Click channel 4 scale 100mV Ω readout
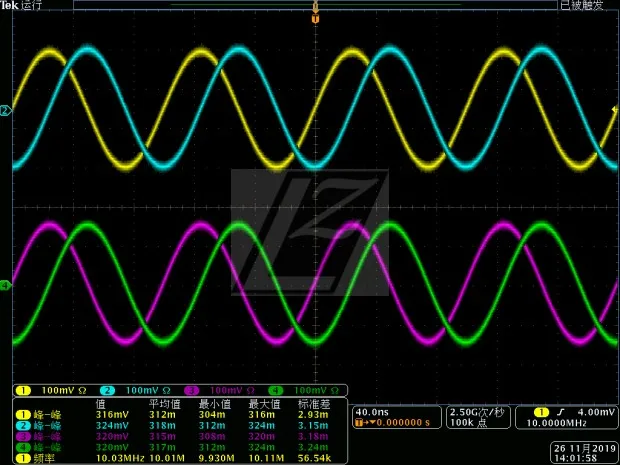The height and width of the screenshot is (465, 620). pos(316,391)
